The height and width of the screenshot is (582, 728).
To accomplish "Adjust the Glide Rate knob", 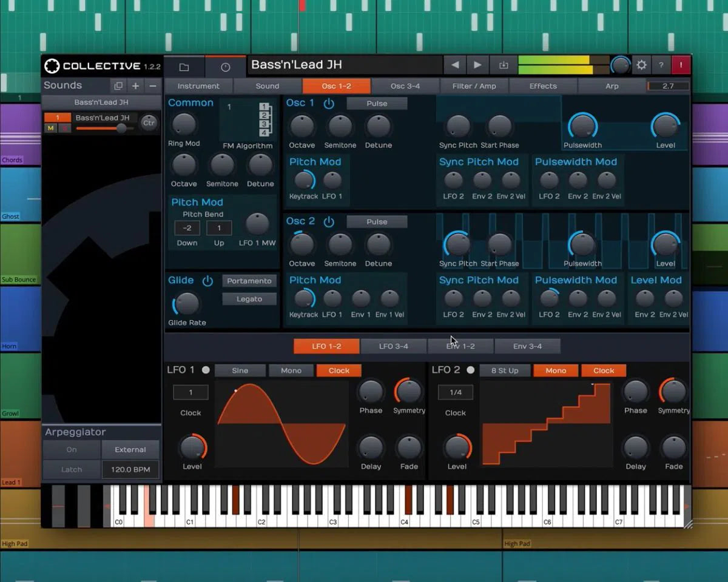I will pyautogui.click(x=186, y=303).
